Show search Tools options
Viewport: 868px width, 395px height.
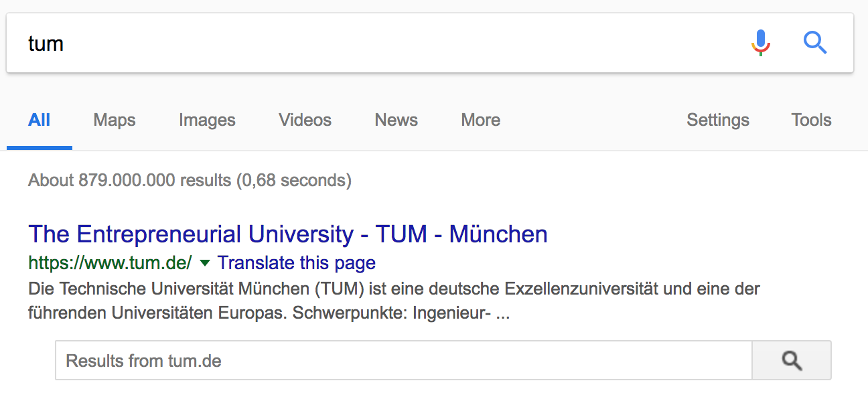[x=811, y=121]
